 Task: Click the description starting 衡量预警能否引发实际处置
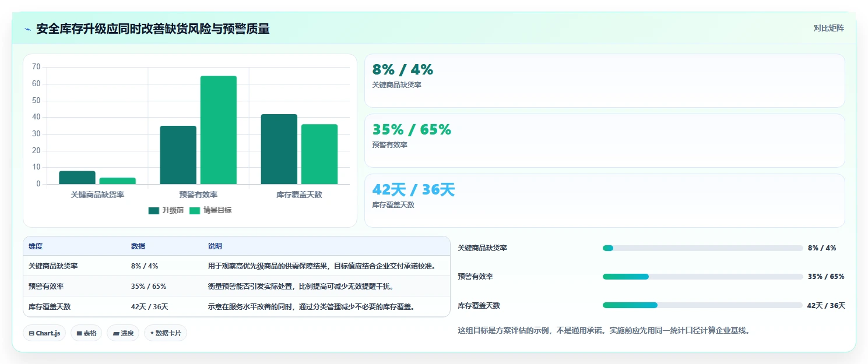(x=301, y=286)
